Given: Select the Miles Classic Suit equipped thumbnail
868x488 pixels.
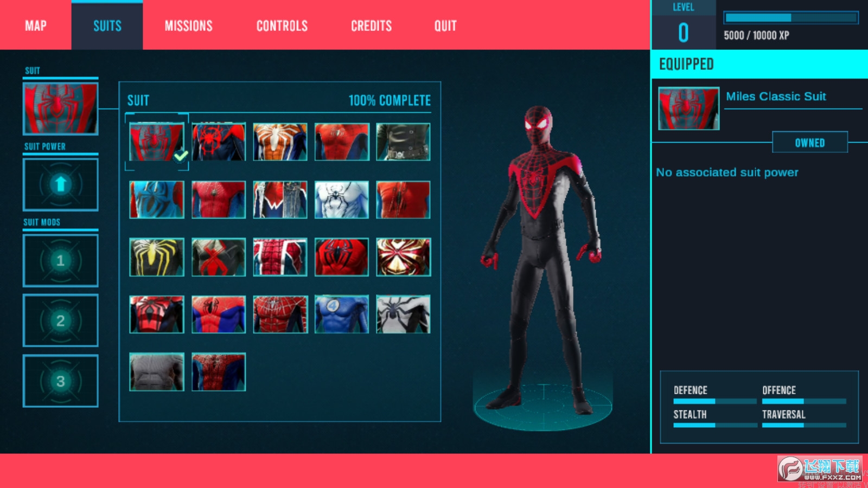Looking at the screenshot, I should pyautogui.click(x=689, y=108).
